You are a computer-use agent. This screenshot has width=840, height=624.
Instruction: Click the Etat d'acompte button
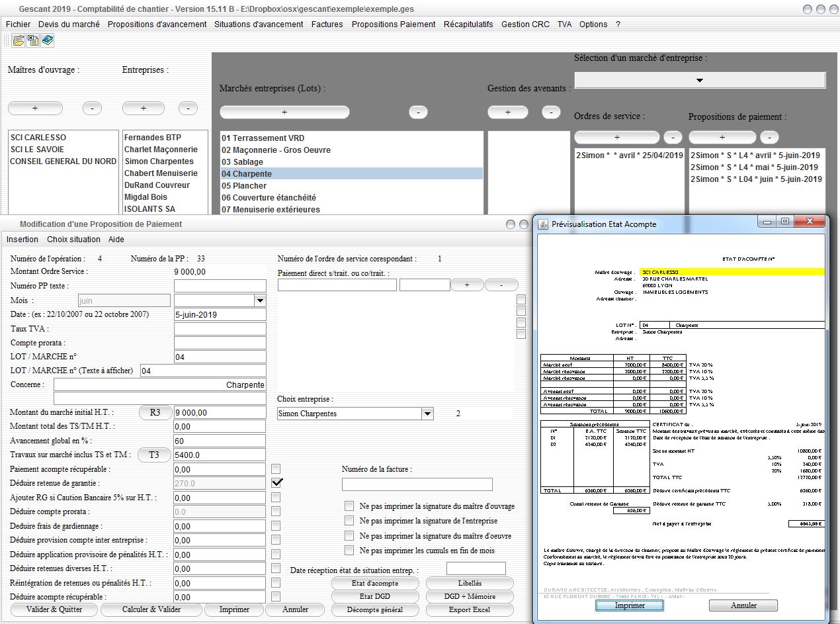[376, 583]
